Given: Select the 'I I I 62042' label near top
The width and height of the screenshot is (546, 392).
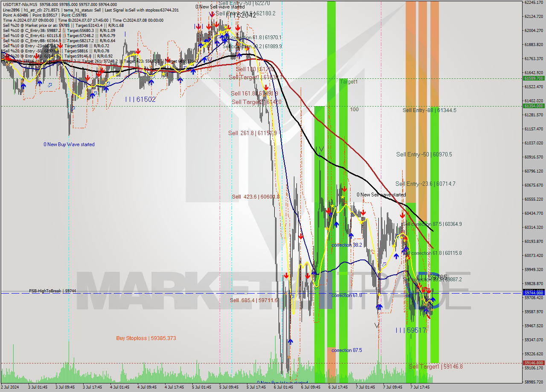Looking at the screenshot, I should point(241,15).
